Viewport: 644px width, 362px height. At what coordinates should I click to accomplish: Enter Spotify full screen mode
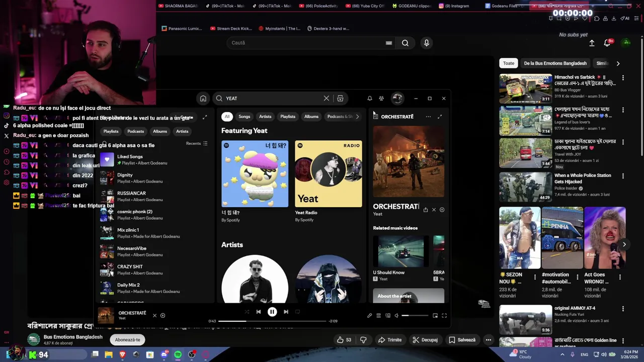[444, 315]
